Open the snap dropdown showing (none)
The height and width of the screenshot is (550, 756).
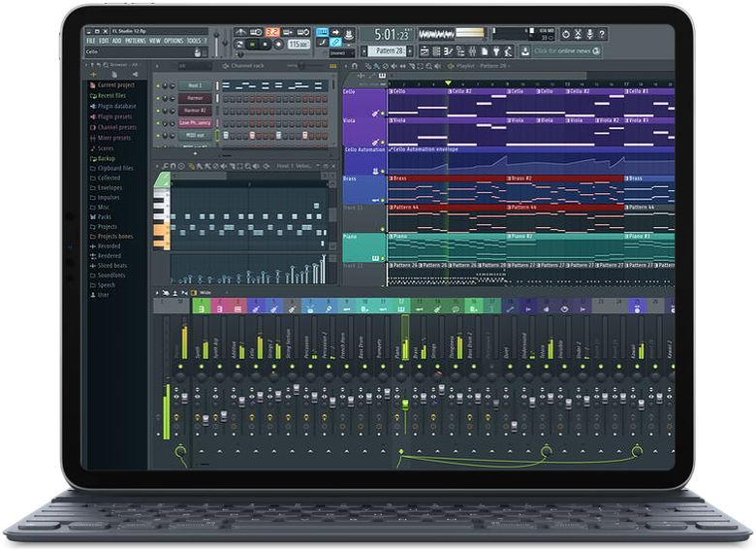(x=341, y=53)
